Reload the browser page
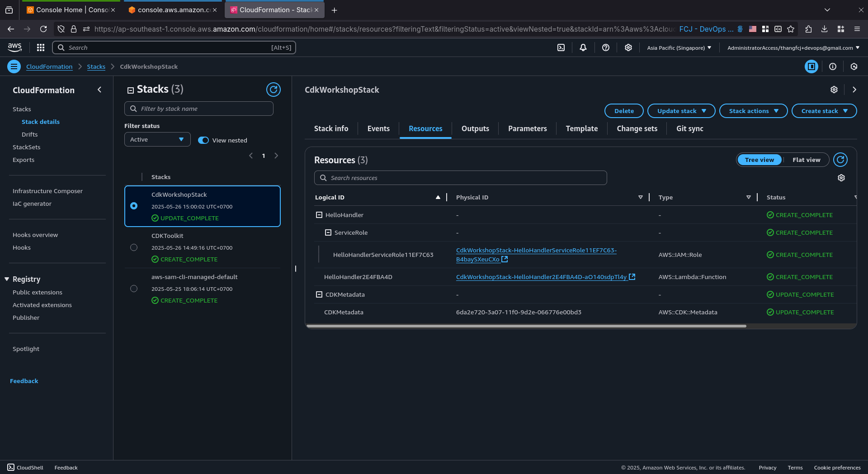Image resolution: width=868 pixels, height=474 pixels. click(x=43, y=29)
